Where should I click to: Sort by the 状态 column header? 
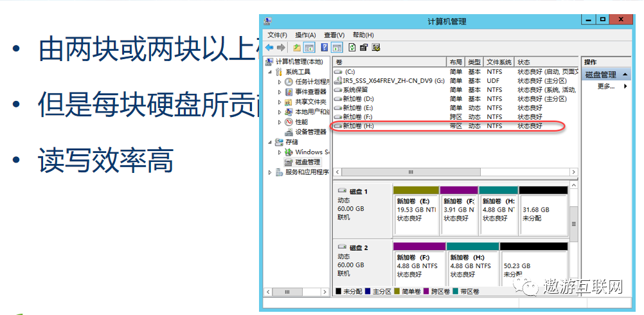(546, 62)
